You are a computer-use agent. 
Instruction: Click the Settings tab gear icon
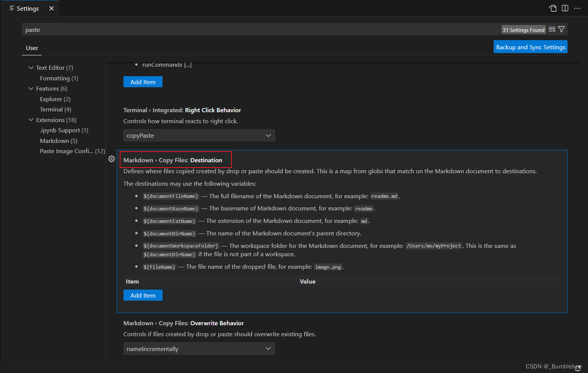pos(12,8)
